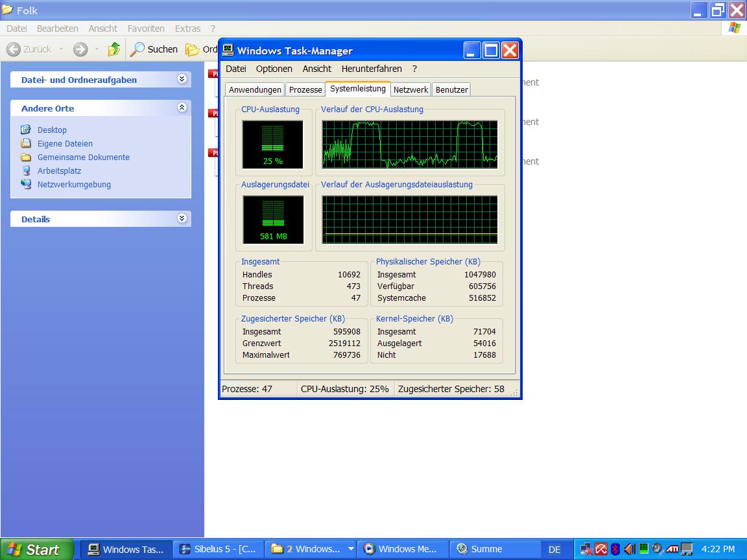This screenshot has width=747, height=560.
Task: Click the Start button
Action: (37, 549)
